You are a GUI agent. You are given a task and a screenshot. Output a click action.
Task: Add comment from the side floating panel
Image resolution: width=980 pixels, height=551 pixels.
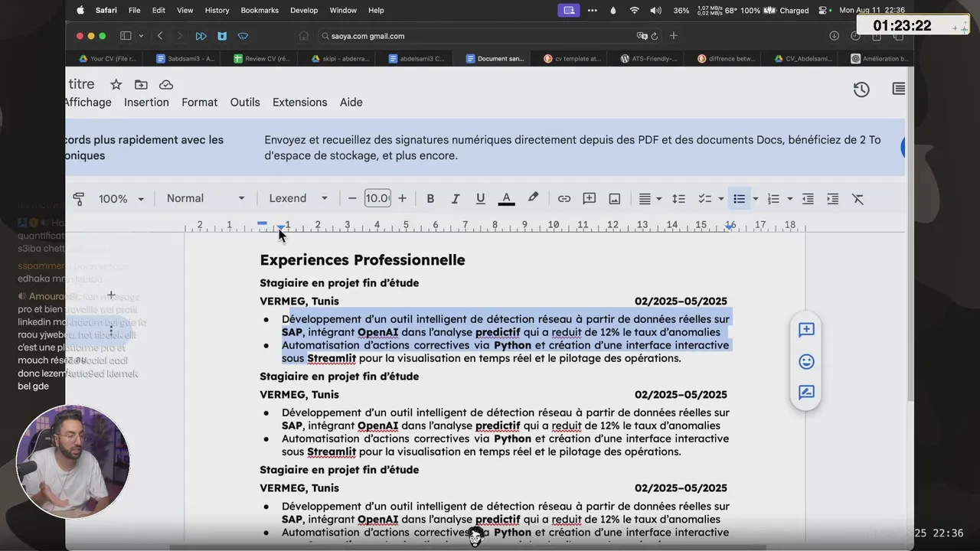[x=806, y=330]
